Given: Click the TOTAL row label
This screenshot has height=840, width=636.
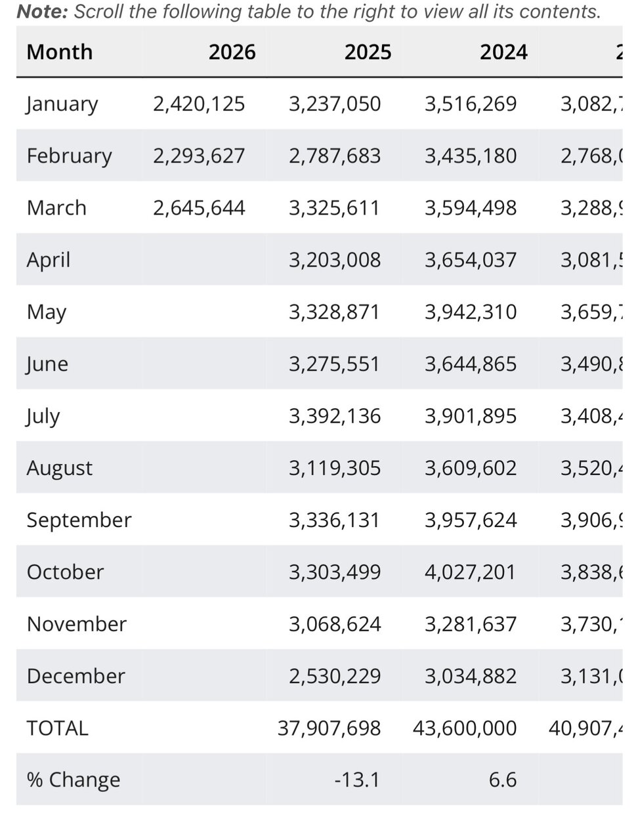Looking at the screenshot, I should (x=57, y=728).
